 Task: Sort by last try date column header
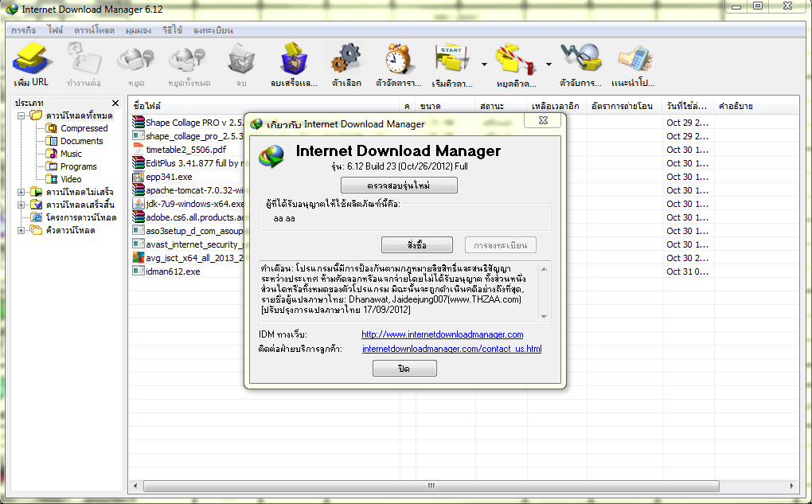pos(687,106)
